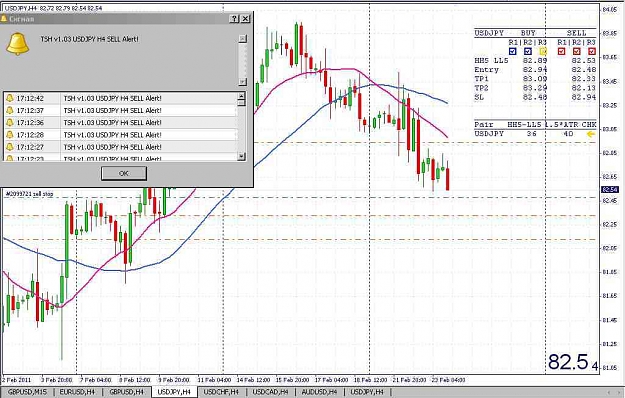The height and width of the screenshot is (398, 625).
Task: Click the TP2 SELL value 82.13
Action: tap(584, 88)
